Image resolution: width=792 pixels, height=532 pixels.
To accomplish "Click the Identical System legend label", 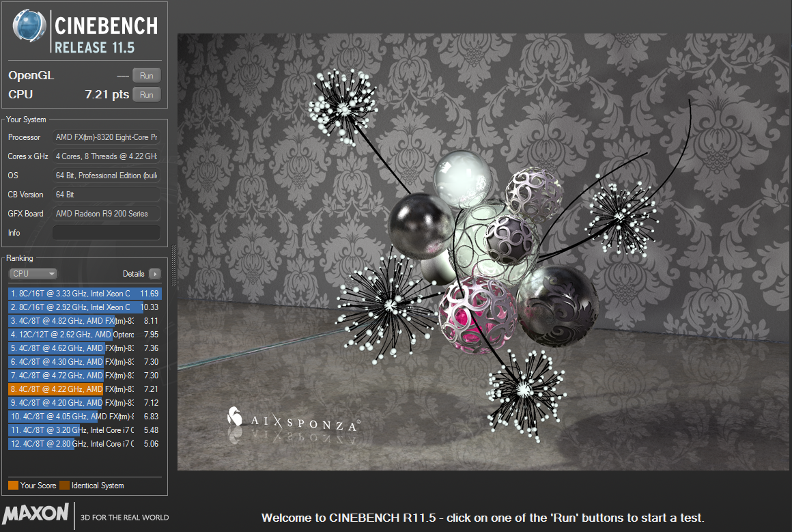I will point(98,486).
